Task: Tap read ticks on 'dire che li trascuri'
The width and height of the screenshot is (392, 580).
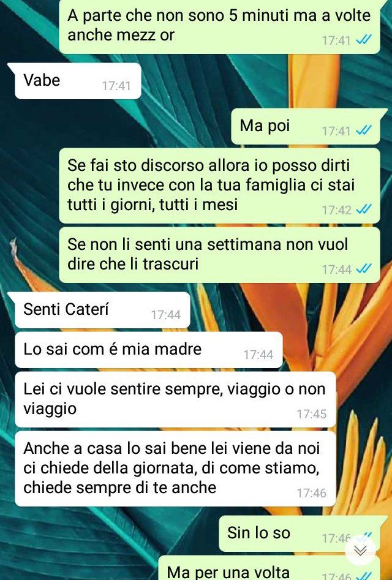Action: coord(363,269)
